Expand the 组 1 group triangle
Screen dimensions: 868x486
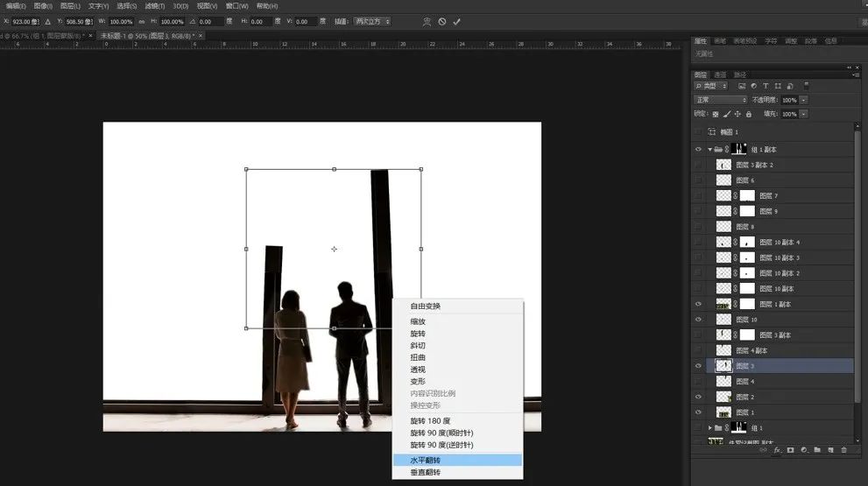(709, 428)
